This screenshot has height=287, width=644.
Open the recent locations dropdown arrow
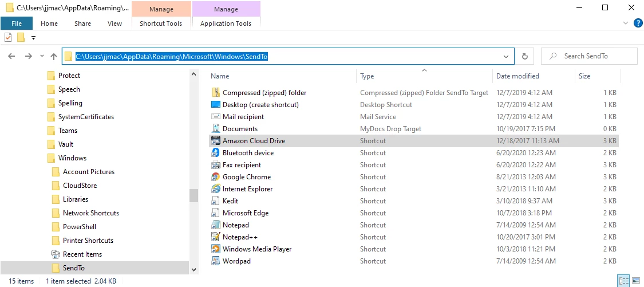pos(41,56)
